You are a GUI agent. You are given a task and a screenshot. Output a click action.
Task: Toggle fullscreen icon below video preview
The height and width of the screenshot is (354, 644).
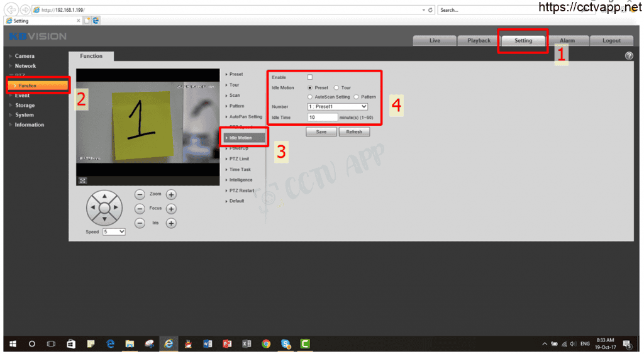(82, 180)
